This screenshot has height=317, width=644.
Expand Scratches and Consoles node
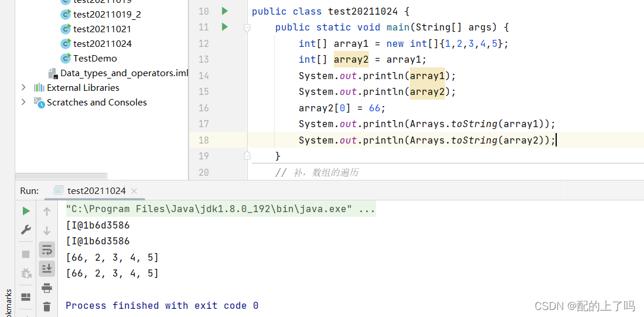[23, 102]
